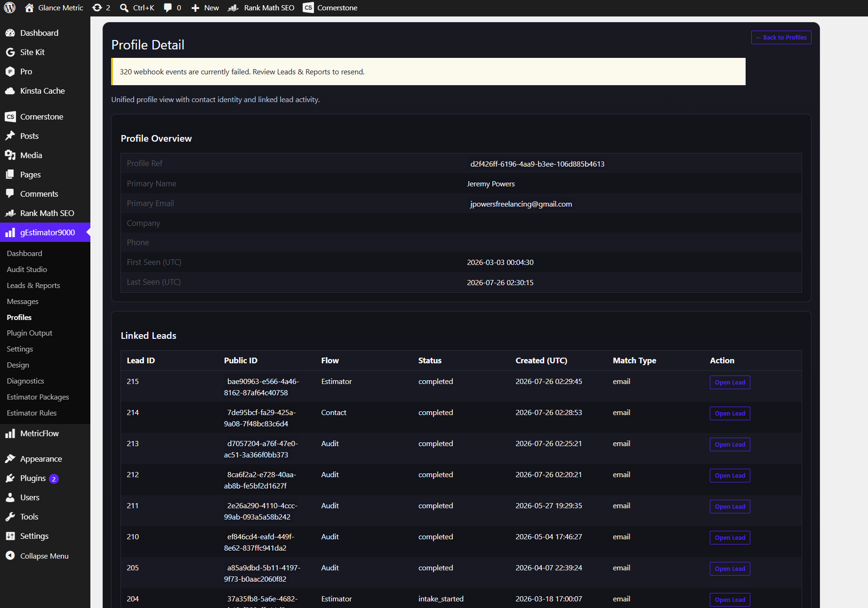Click the Cornerstone CS icon in admin bar
The image size is (868, 608).
[x=308, y=8]
